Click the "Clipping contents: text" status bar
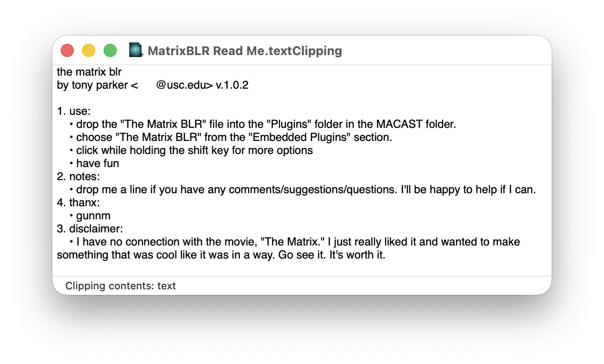604x364 pixels. (x=120, y=286)
